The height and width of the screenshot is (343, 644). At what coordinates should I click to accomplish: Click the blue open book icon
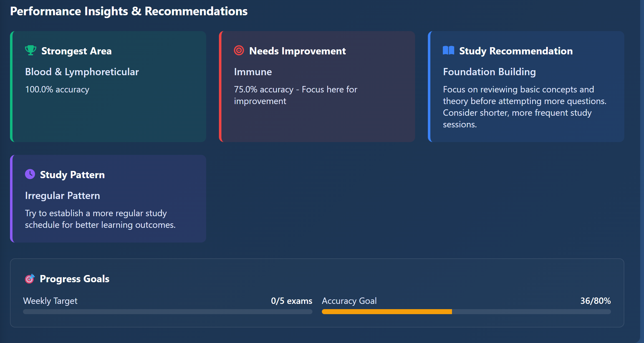(448, 51)
